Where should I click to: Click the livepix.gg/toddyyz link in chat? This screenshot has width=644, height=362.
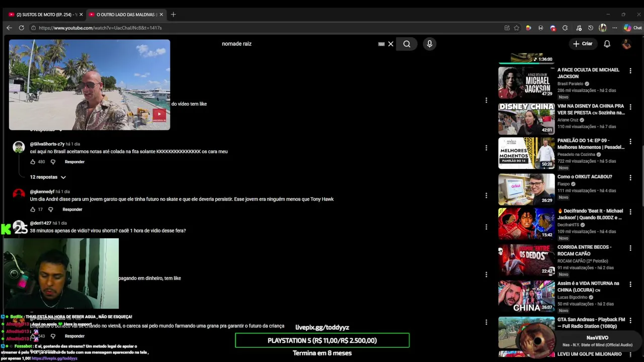pyautogui.click(x=54, y=358)
